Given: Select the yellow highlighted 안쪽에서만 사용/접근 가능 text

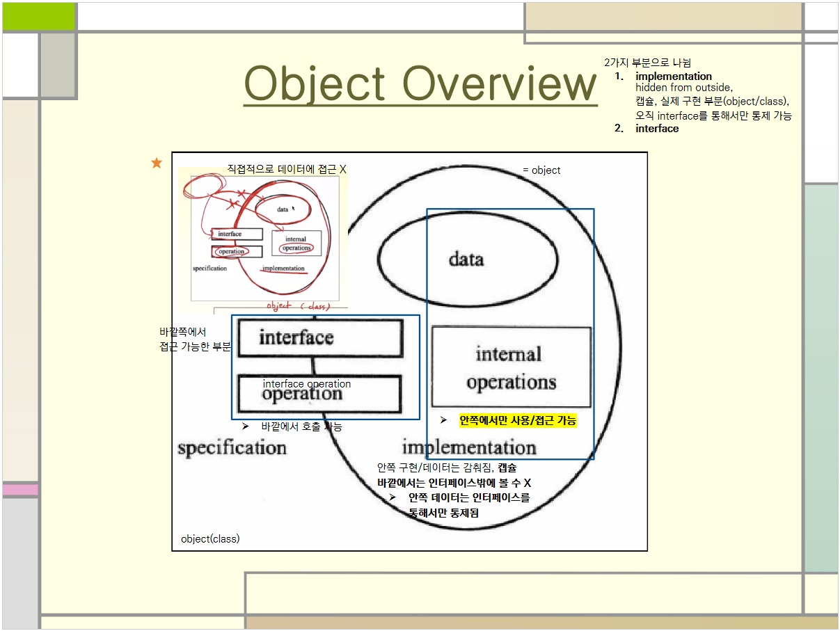Looking at the screenshot, I should pos(517,420).
